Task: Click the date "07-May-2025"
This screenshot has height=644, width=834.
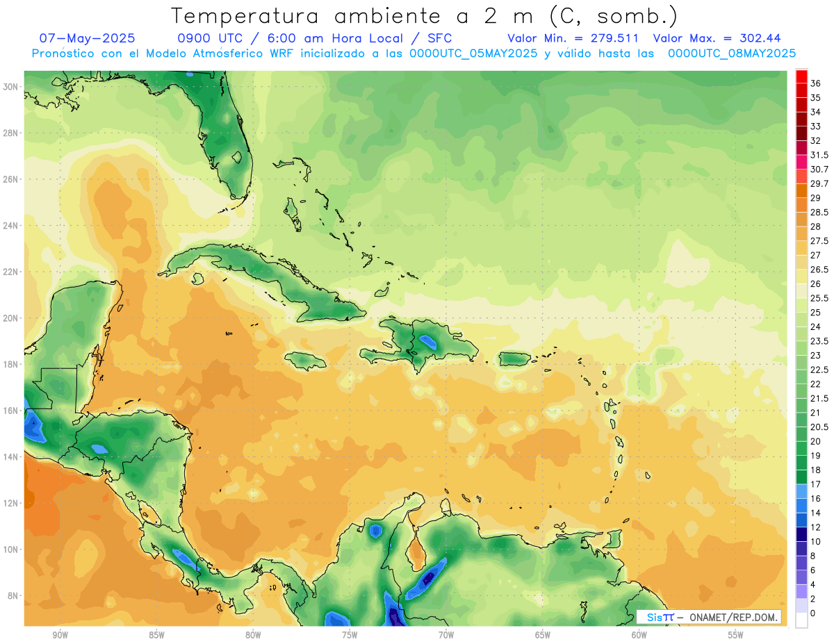Action: [88, 38]
